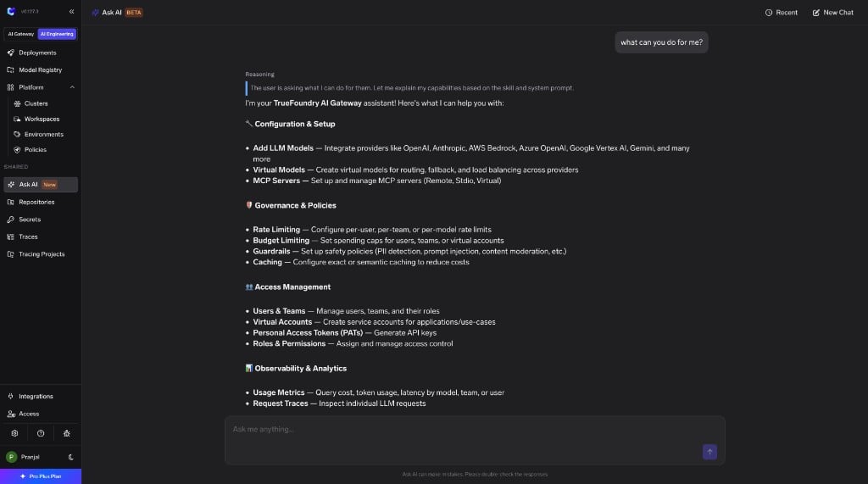
Task: Click the Rate Limiting bullet text
Action: [372, 229]
